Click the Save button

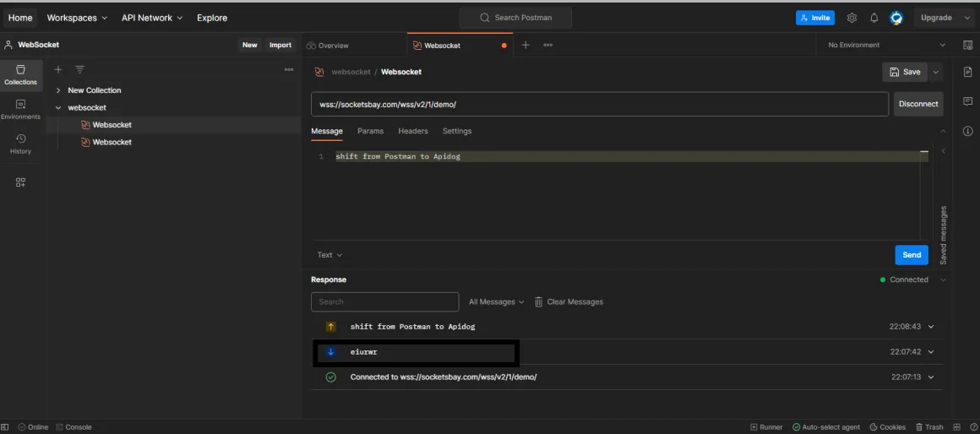click(x=905, y=72)
